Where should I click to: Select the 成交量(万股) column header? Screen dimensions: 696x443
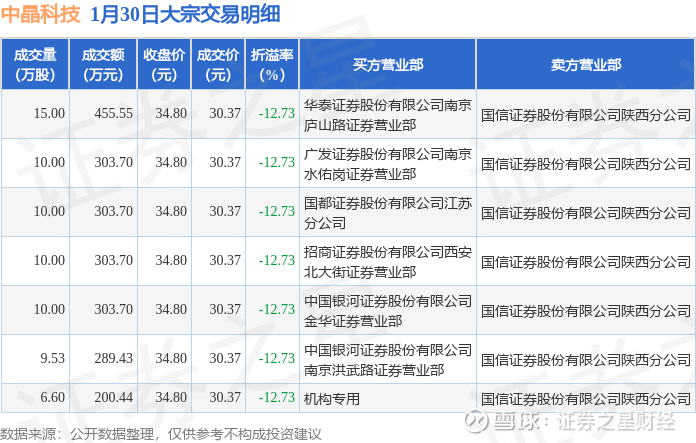coord(35,64)
